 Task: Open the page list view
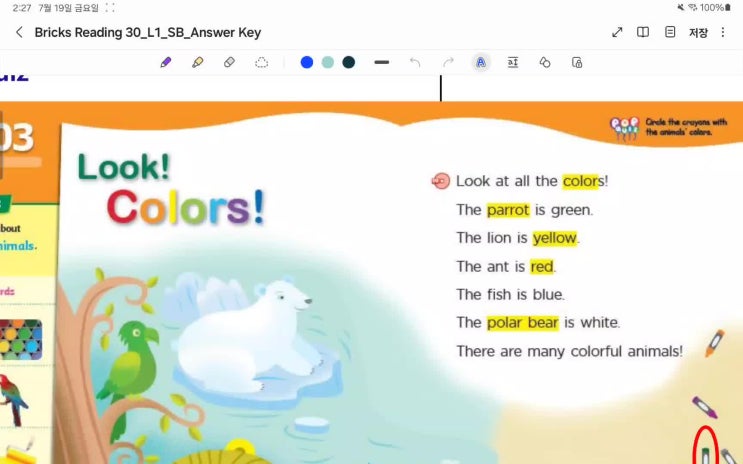(x=670, y=32)
